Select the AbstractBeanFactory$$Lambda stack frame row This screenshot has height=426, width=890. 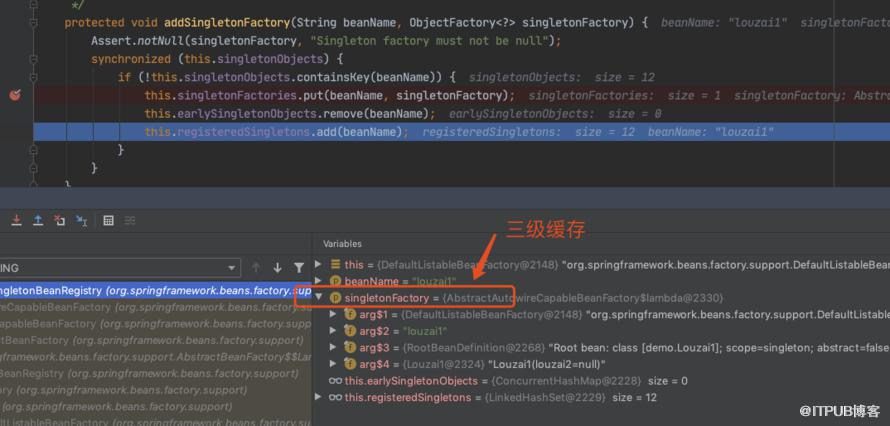[x=156, y=357]
